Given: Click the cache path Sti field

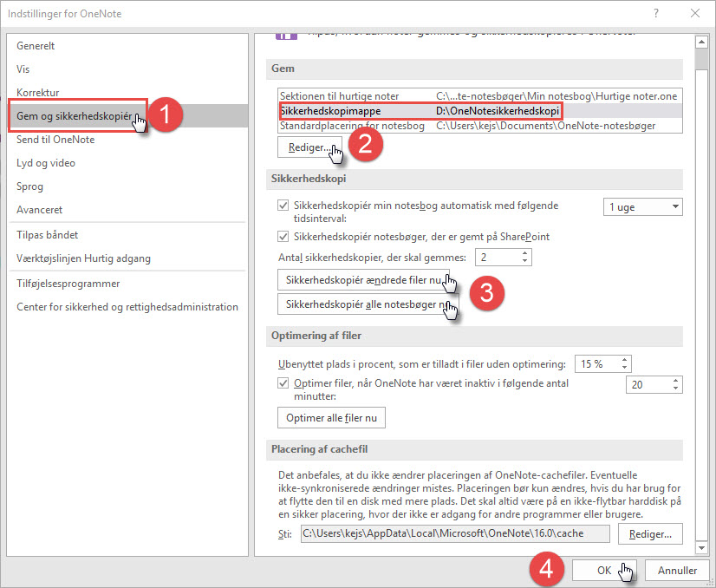Looking at the screenshot, I should [455, 533].
